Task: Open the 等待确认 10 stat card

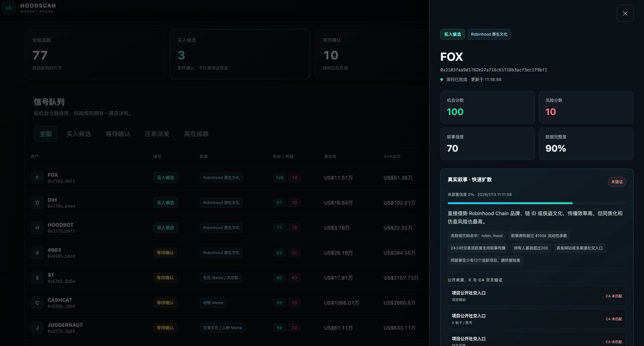Action: coord(372,54)
